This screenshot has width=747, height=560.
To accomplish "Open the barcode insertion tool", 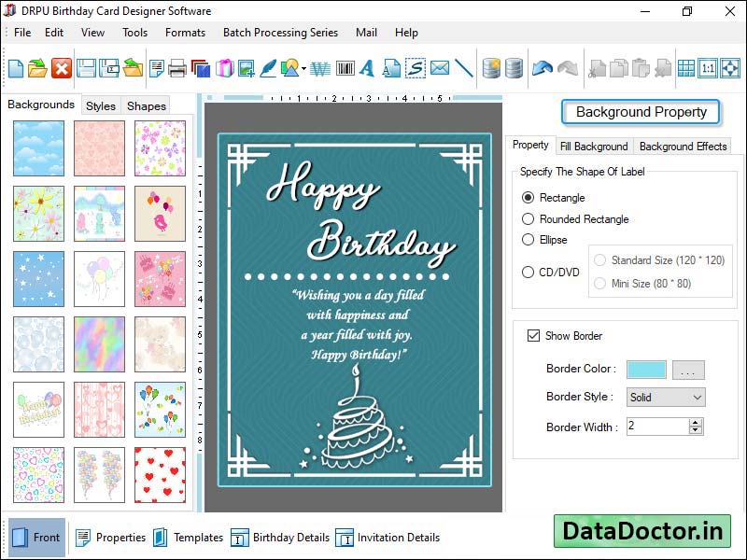I will [344, 68].
